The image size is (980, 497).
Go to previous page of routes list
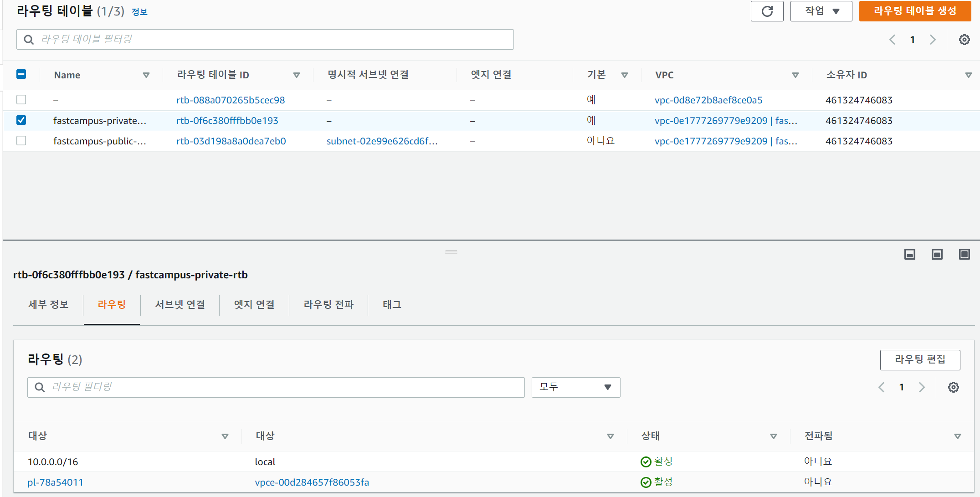point(881,387)
